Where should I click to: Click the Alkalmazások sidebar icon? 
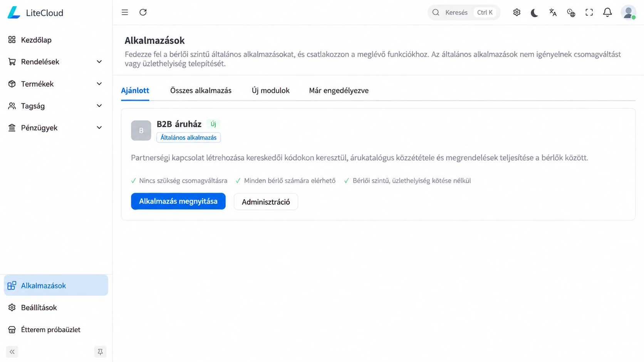(12, 285)
